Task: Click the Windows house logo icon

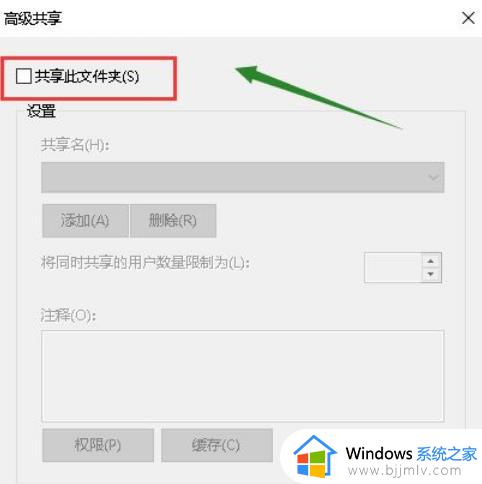Action: coord(314,457)
